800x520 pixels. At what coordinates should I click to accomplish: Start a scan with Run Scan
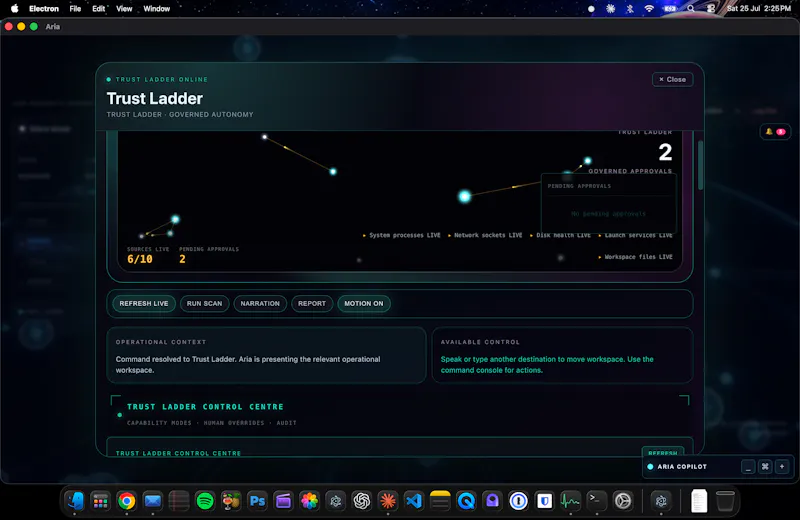coord(205,304)
